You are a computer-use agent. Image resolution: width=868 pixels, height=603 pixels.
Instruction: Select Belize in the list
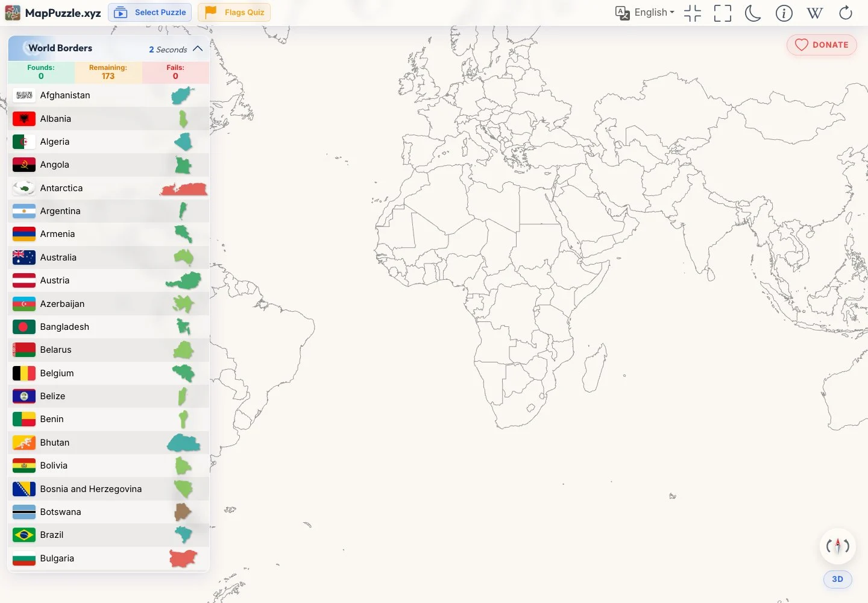coord(108,396)
